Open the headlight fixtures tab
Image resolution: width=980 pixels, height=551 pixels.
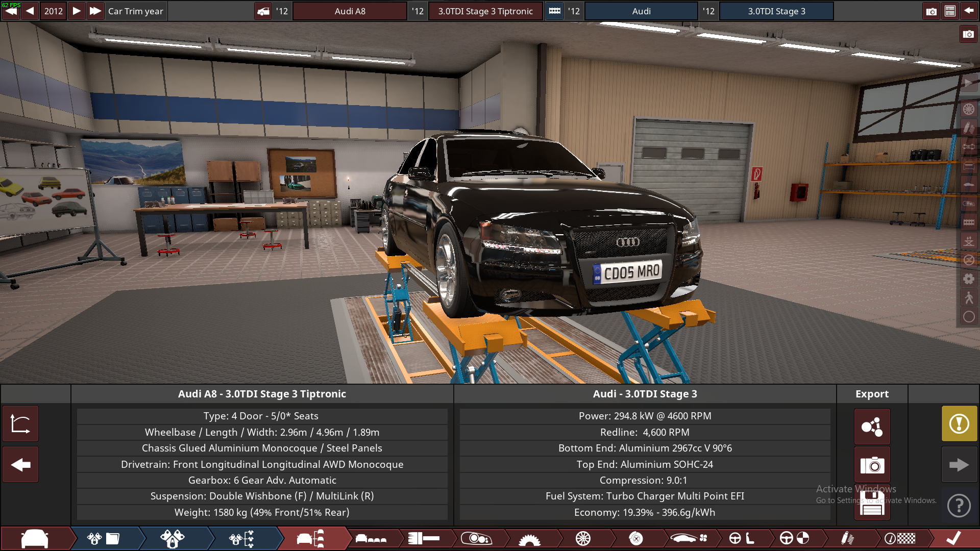pyautogui.click(x=477, y=538)
